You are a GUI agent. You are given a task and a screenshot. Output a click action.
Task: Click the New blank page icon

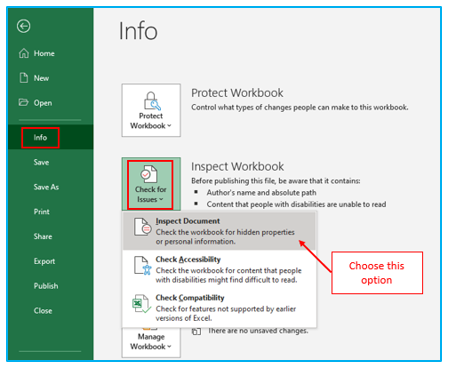tap(24, 78)
